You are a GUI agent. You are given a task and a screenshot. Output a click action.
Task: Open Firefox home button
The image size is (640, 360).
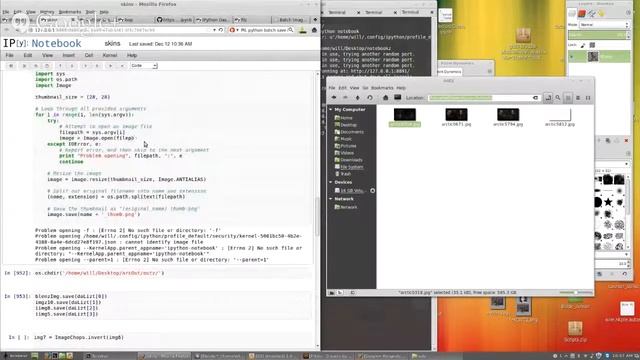(314, 30)
